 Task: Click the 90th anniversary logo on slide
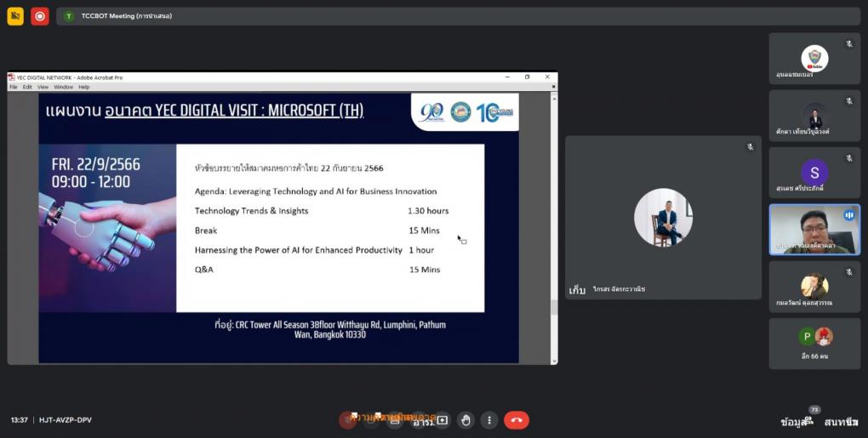[431, 112]
